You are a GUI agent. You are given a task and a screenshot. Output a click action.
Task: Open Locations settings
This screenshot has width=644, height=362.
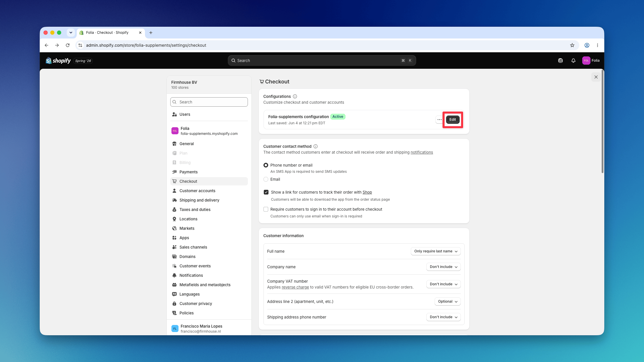209,219
